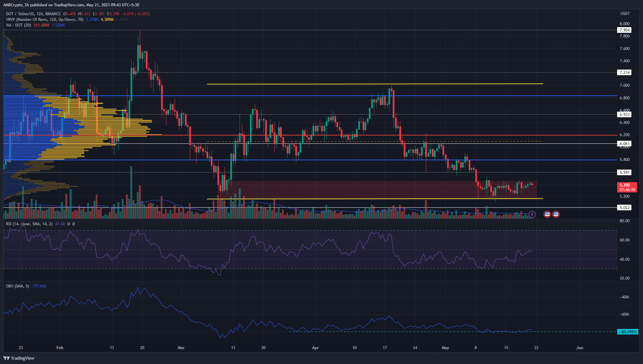Select the RSI (14, close, SMA) legend

(29, 224)
